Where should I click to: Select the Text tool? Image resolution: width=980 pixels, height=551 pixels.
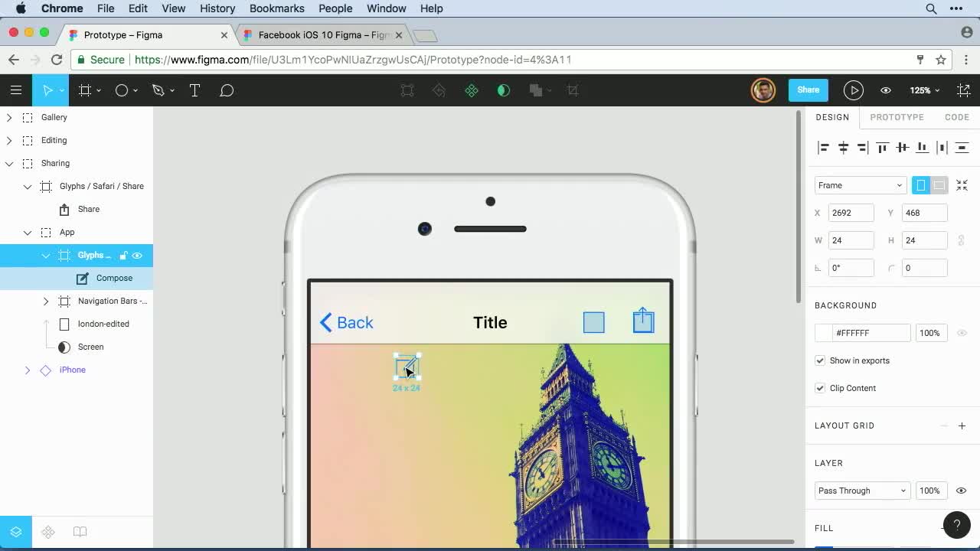point(195,90)
